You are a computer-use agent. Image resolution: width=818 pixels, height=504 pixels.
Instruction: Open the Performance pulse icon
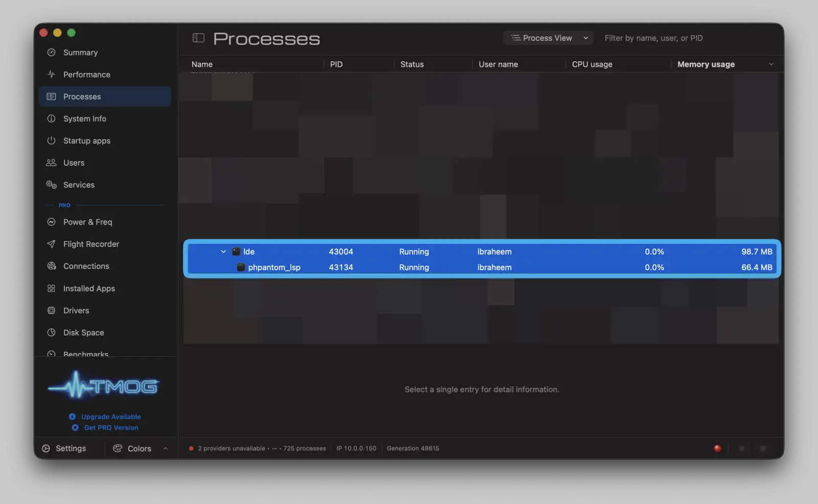pyautogui.click(x=51, y=74)
